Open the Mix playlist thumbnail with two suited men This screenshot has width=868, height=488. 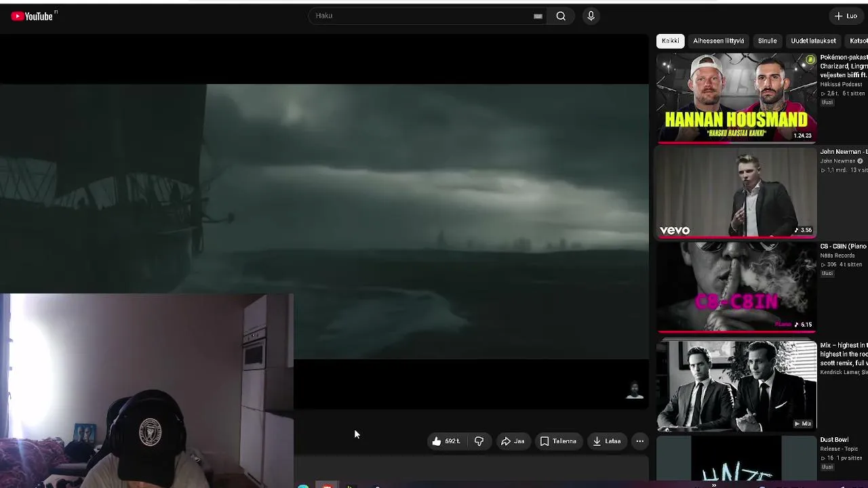coord(736,385)
